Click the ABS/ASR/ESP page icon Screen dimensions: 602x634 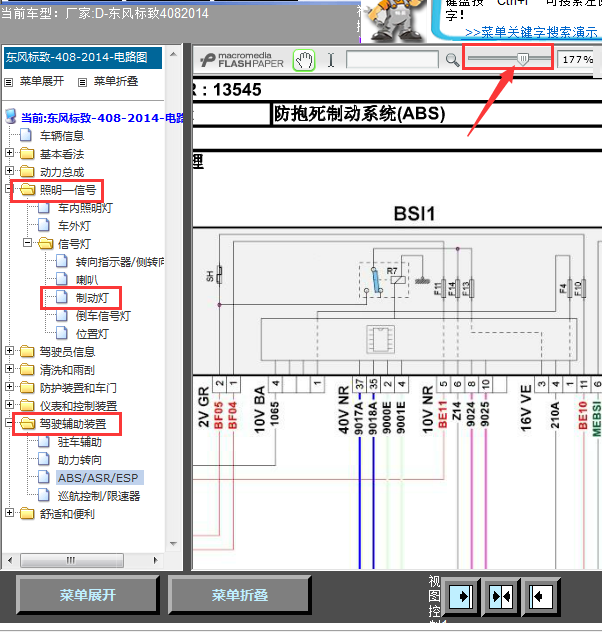[44, 477]
